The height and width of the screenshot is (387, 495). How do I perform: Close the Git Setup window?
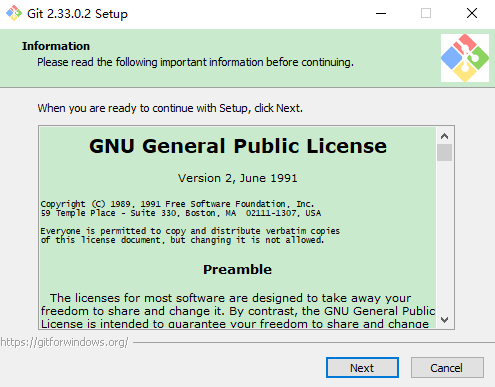click(x=472, y=13)
